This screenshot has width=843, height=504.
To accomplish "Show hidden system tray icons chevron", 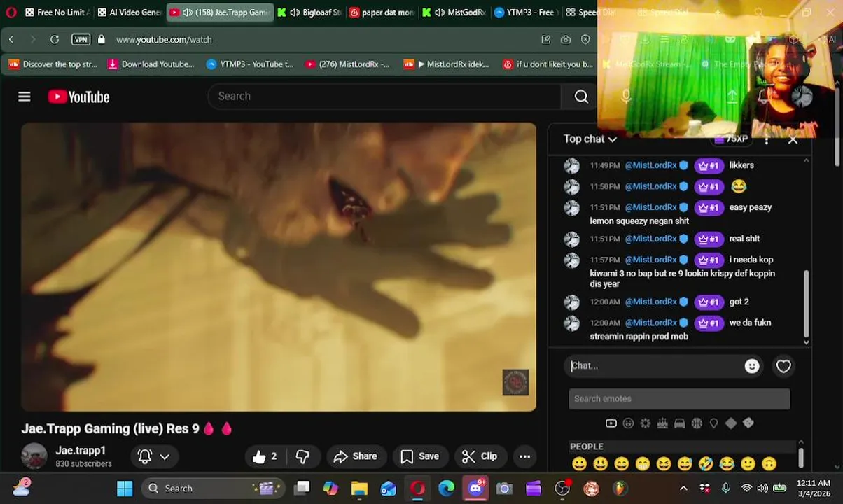I will click(x=683, y=488).
